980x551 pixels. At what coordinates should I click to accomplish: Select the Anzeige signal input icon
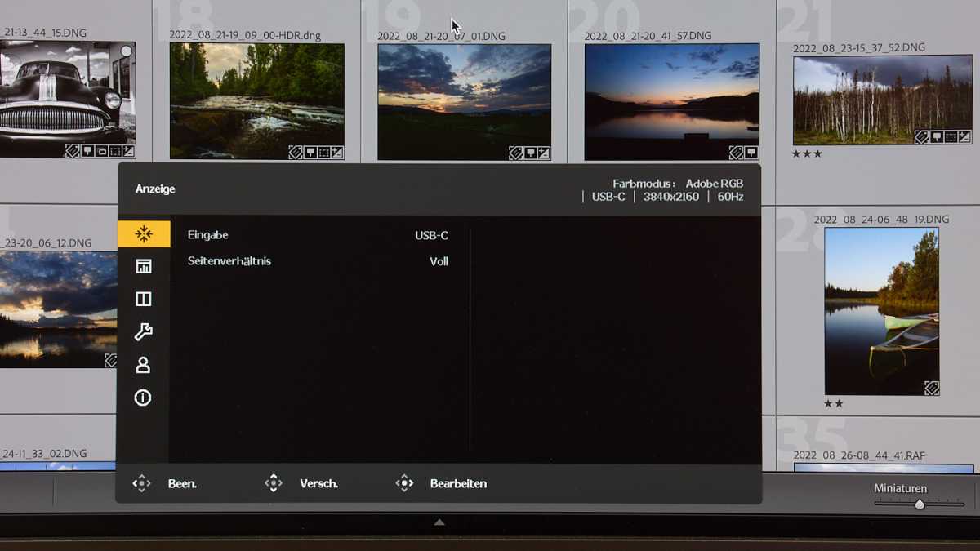[x=144, y=233]
